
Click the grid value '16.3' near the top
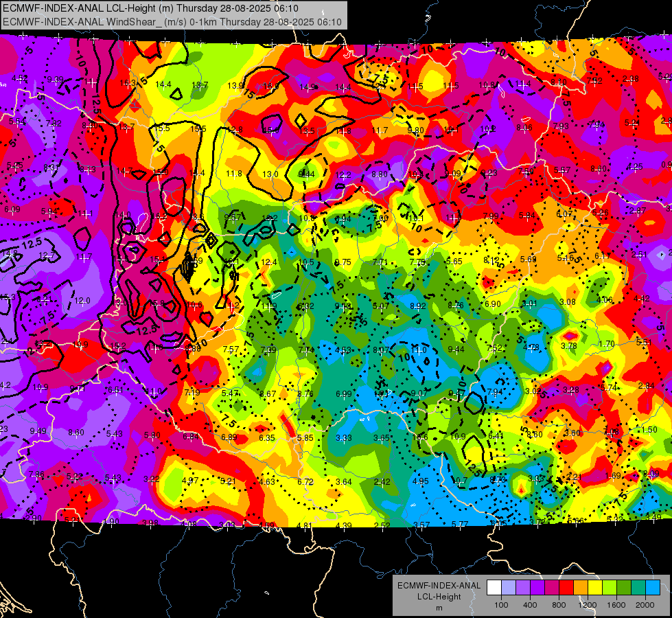point(128,83)
